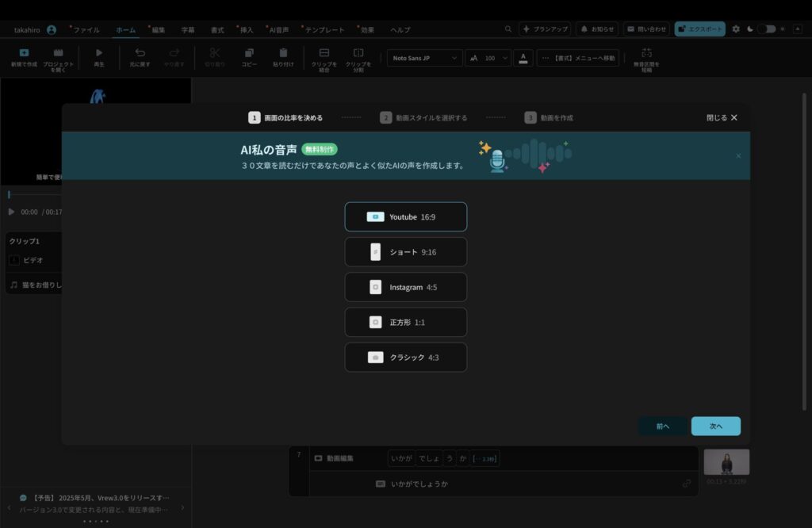Click the 無料制作 badge on AI voice banner
The width and height of the screenshot is (812, 528).
pyautogui.click(x=320, y=149)
